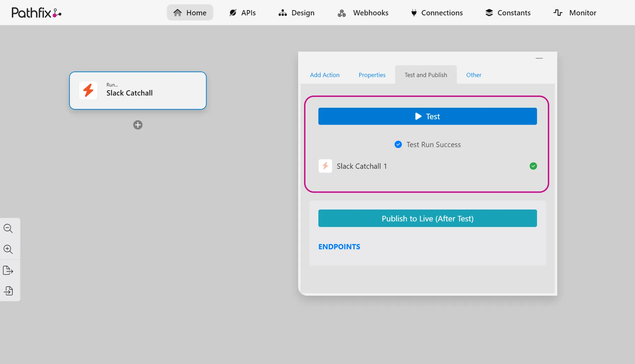Select the Slack Catchall workflow node
The width and height of the screenshot is (635, 364).
coord(138,91)
